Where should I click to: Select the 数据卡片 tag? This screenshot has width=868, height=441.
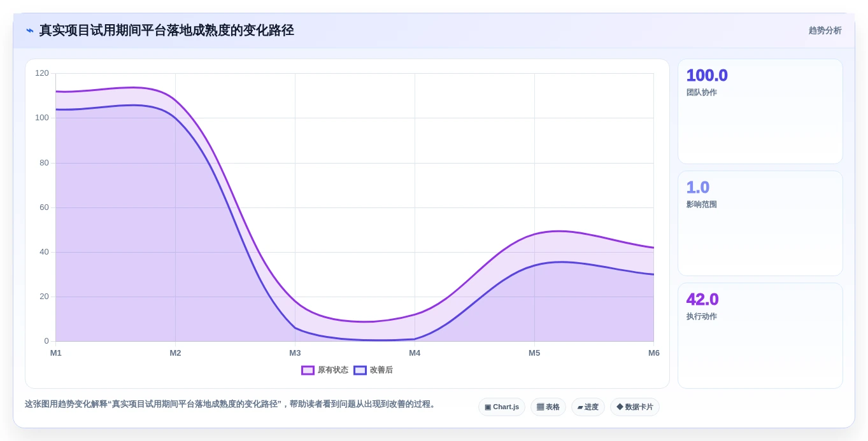click(635, 407)
